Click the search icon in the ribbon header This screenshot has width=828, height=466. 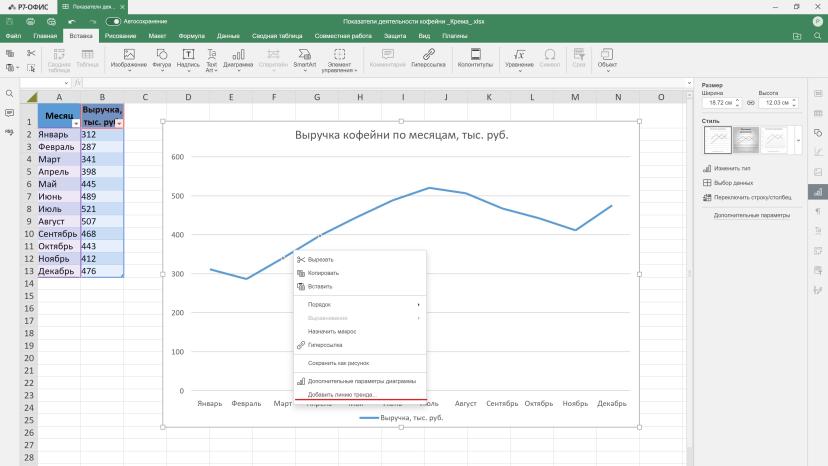tap(817, 36)
